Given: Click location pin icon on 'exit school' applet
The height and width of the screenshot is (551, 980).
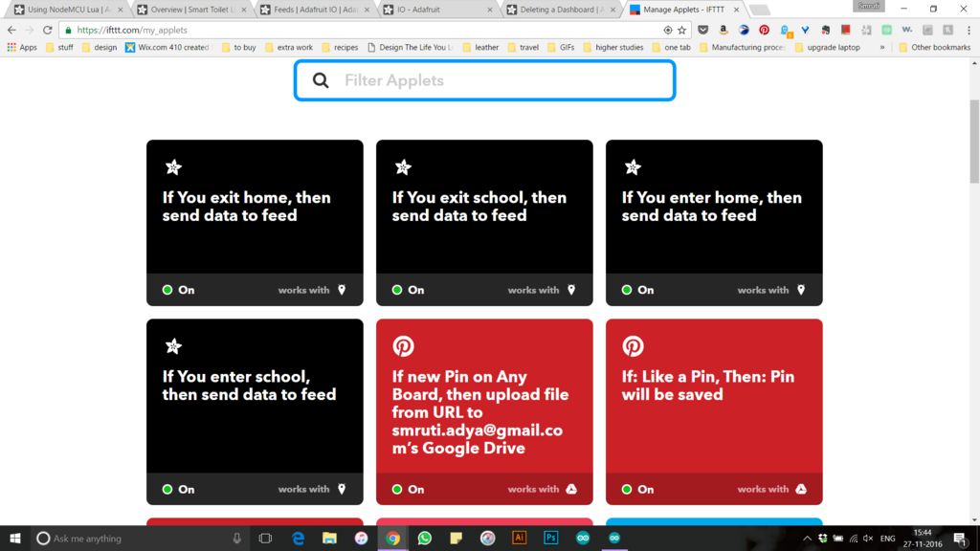Looking at the screenshot, I should (x=571, y=290).
